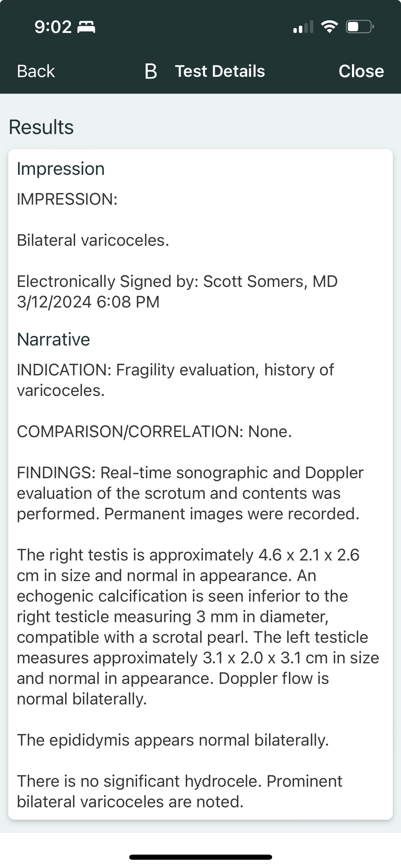Tap the Narrative heading

tap(53, 339)
